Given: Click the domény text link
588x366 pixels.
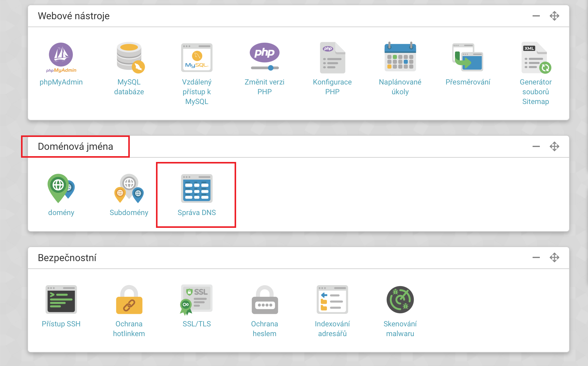Looking at the screenshot, I should [61, 213].
